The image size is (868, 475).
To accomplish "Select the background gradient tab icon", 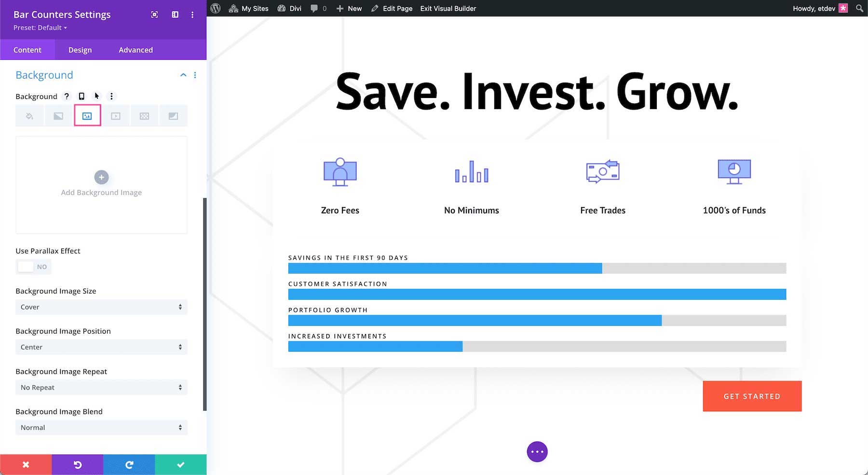I will pos(58,116).
